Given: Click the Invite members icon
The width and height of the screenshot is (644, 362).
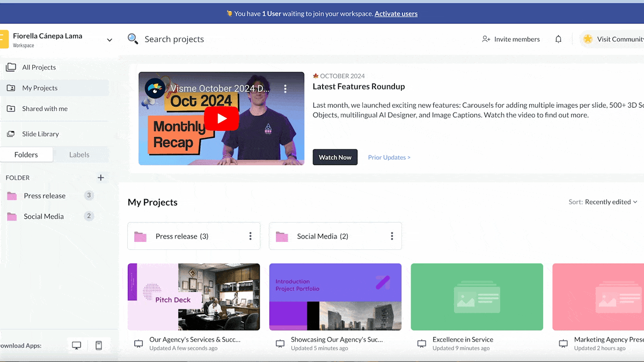Looking at the screenshot, I should coord(486,39).
